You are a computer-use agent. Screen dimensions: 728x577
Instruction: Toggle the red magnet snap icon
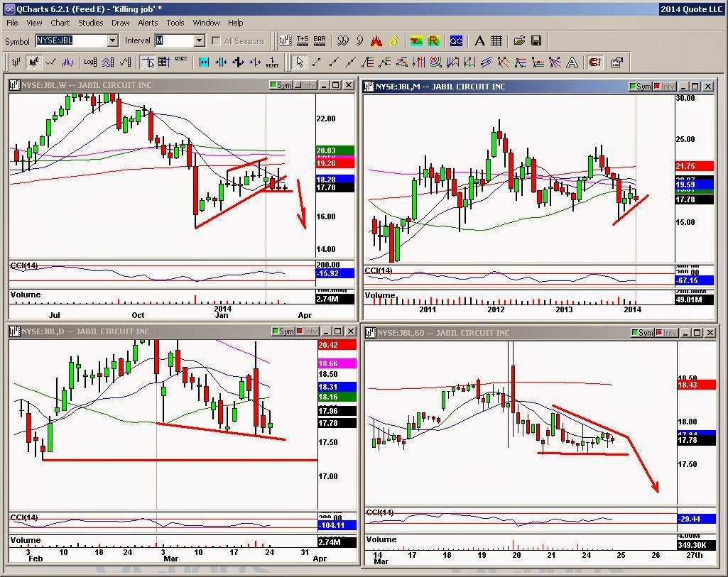click(x=594, y=62)
